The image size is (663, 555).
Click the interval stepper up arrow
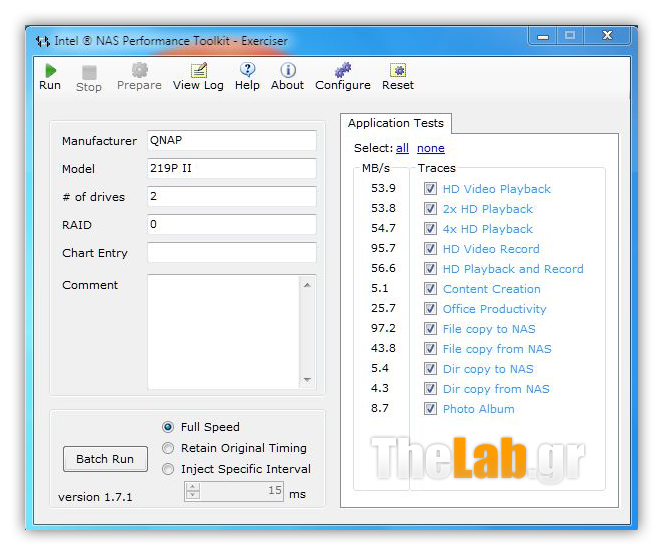[x=193, y=487]
